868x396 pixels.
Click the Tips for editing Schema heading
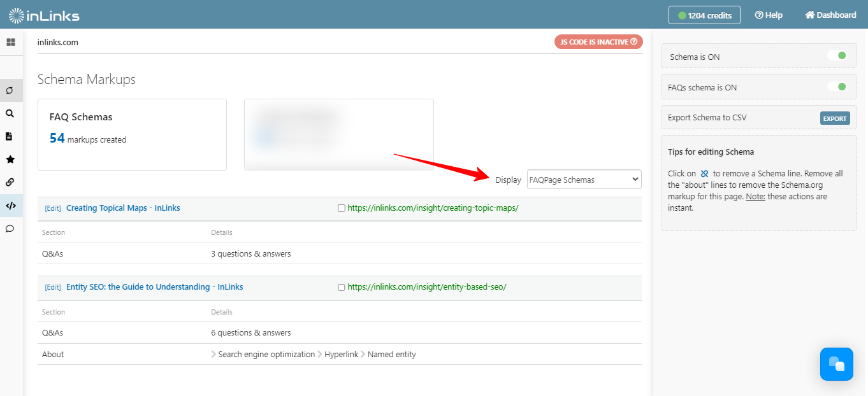click(711, 152)
